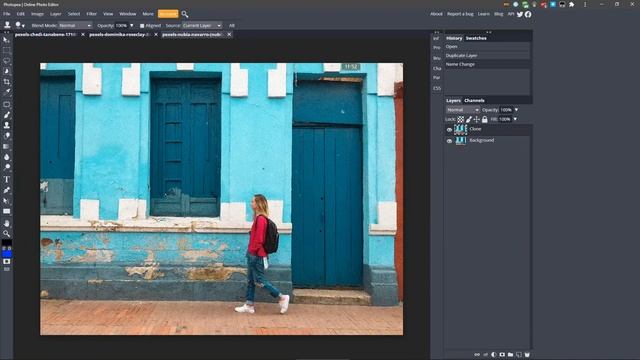Select the Lasso tool
This screenshot has width=640, height=360.
click(x=7, y=61)
